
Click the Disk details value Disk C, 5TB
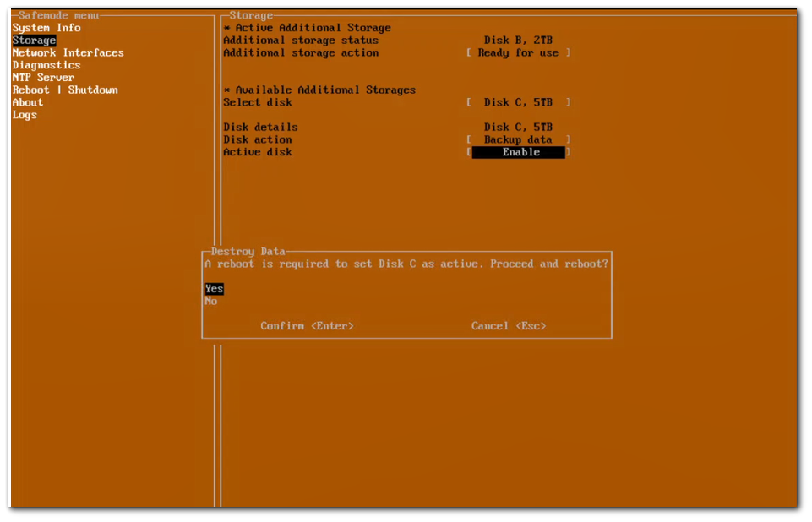(x=518, y=128)
